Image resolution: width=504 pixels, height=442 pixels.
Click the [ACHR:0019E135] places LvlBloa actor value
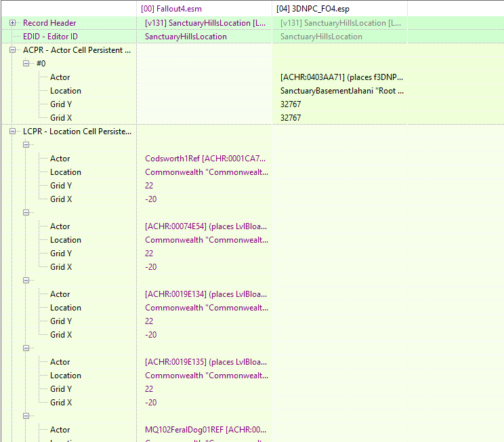pos(206,362)
